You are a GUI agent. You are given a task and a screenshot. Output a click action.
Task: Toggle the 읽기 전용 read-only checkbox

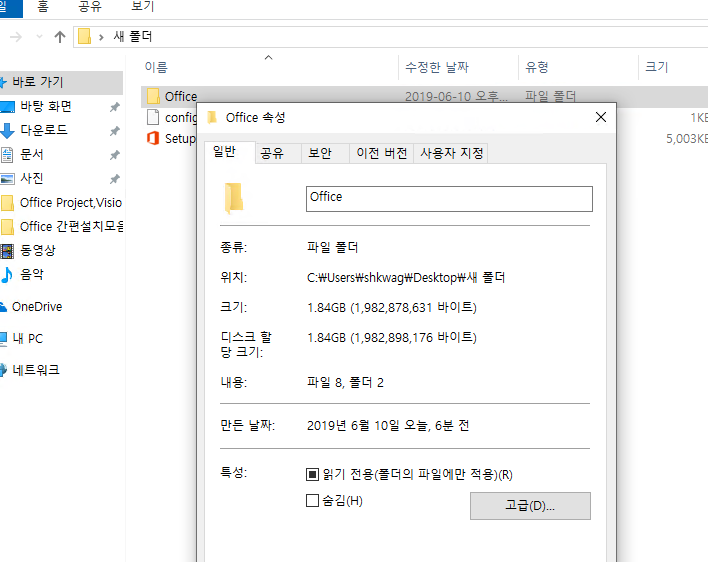312,474
